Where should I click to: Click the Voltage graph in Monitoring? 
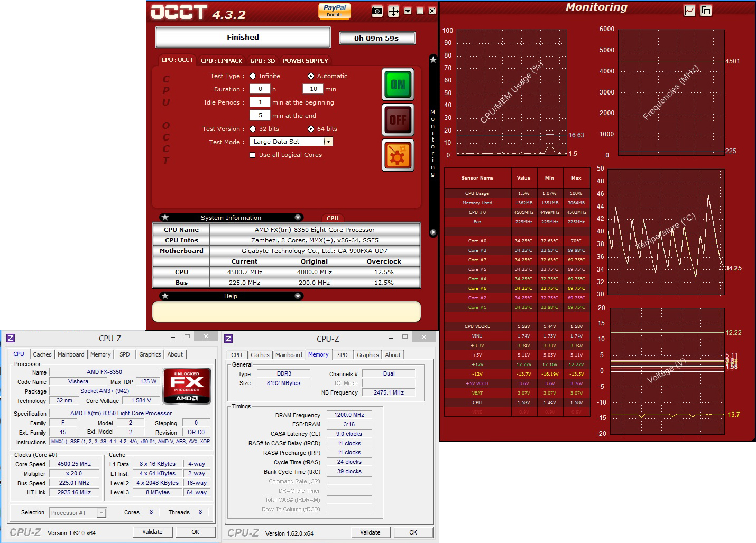click(667, 371)
